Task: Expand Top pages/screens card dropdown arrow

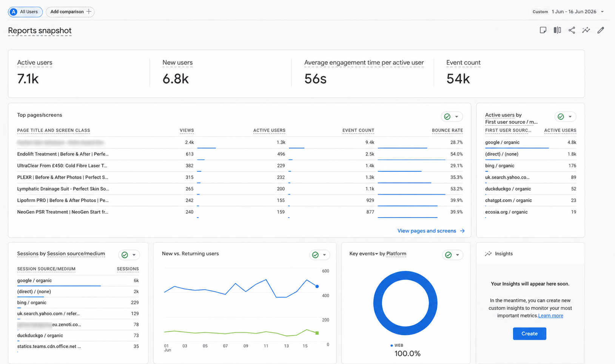Action: click(456, 117)
